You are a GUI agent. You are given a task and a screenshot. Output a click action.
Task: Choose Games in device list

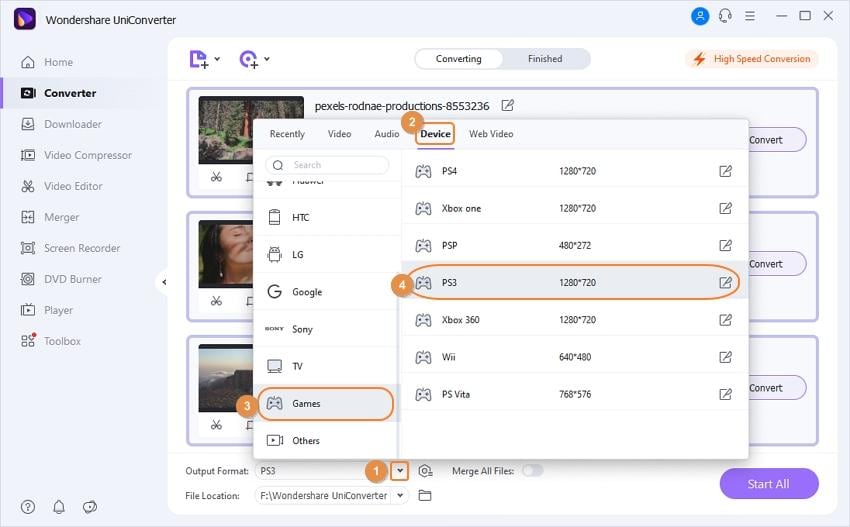pos(326,403)
